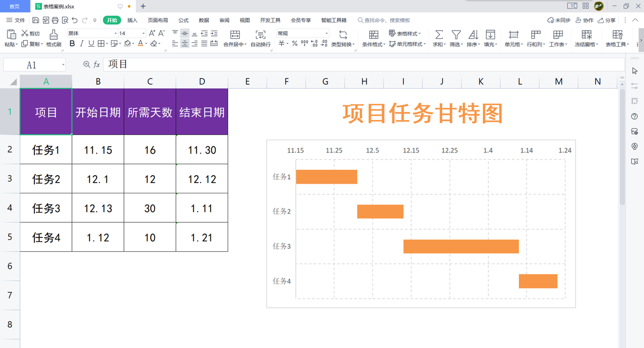Click the 协作 collaborate button
This screenshot has width=644, height=348.
click(584, 20)
